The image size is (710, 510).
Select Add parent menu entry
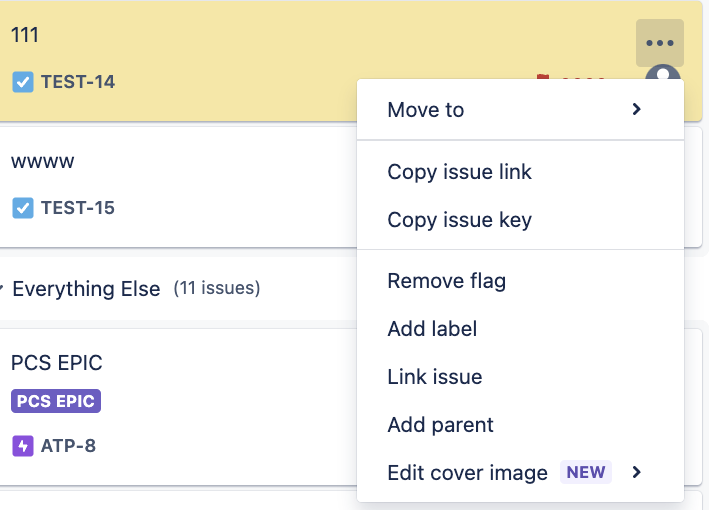point(440,425)
